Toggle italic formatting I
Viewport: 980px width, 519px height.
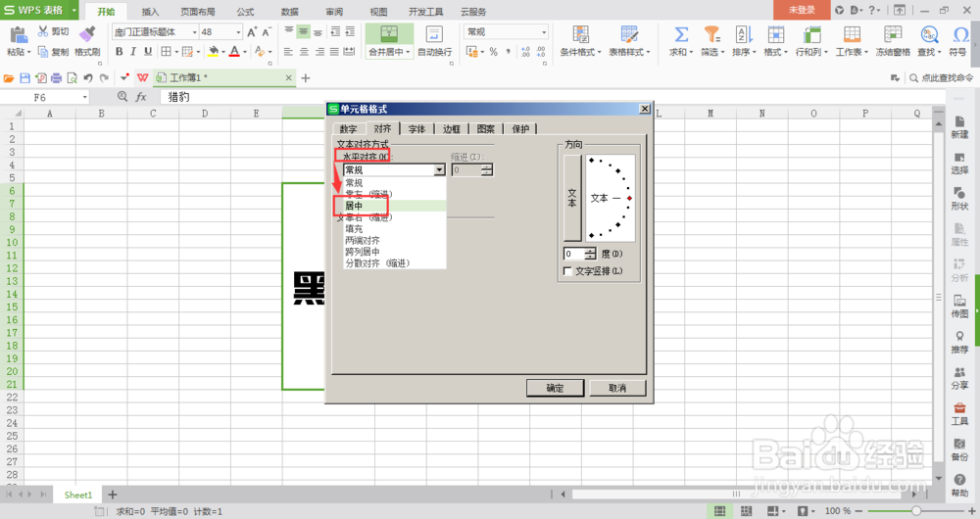(x=133, y=51)
